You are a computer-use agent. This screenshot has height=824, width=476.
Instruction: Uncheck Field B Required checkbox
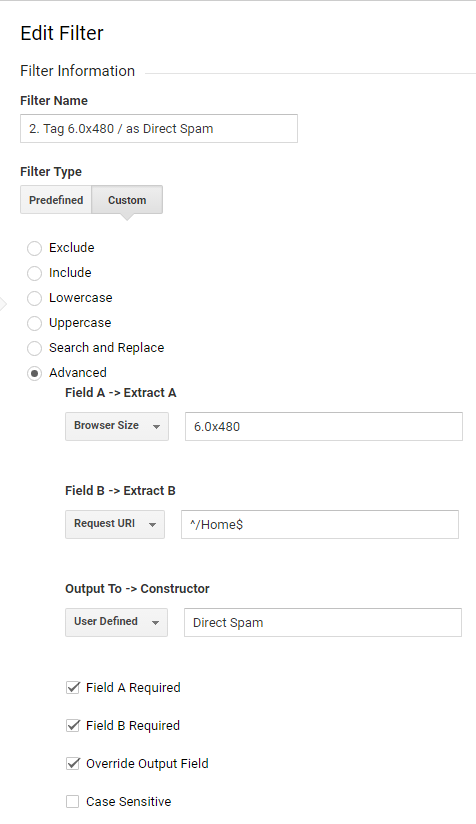[x=73, y=725]
